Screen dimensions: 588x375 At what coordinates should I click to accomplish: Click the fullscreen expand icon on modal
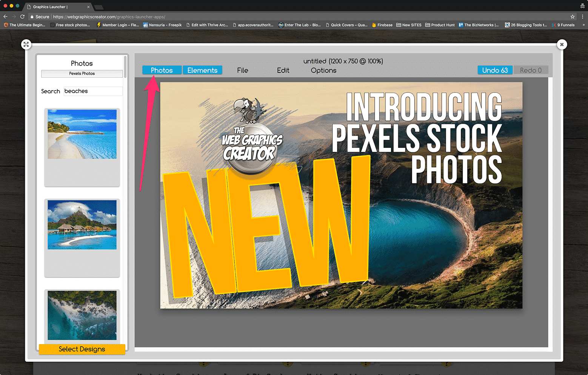click(x=26, y=45)
